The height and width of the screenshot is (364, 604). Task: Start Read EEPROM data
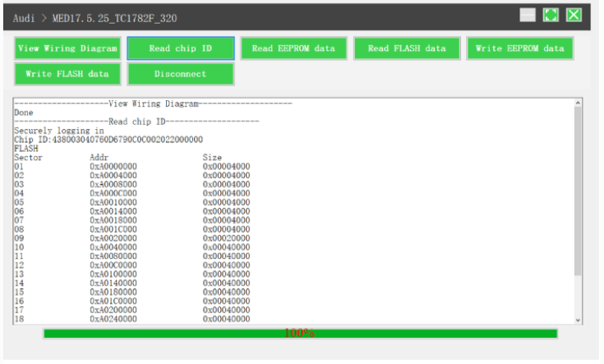[x=293, y=48]
